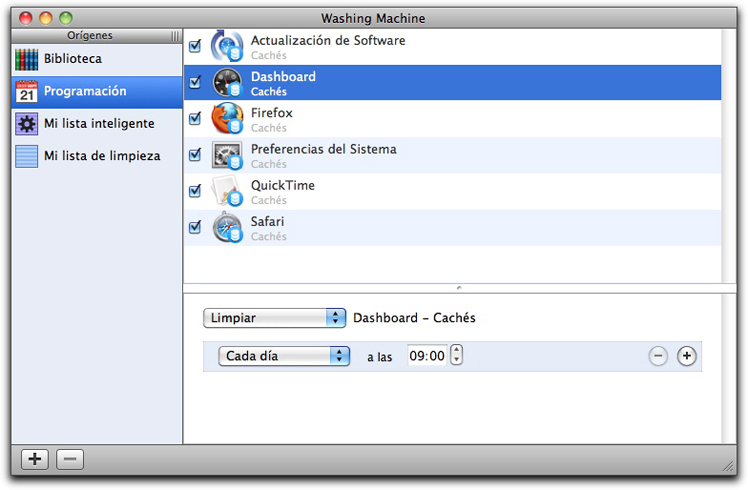The height and width of the screenshot is (490, 748).
Task: Click the 09:00 time field
Action: (x=427, y=356)
